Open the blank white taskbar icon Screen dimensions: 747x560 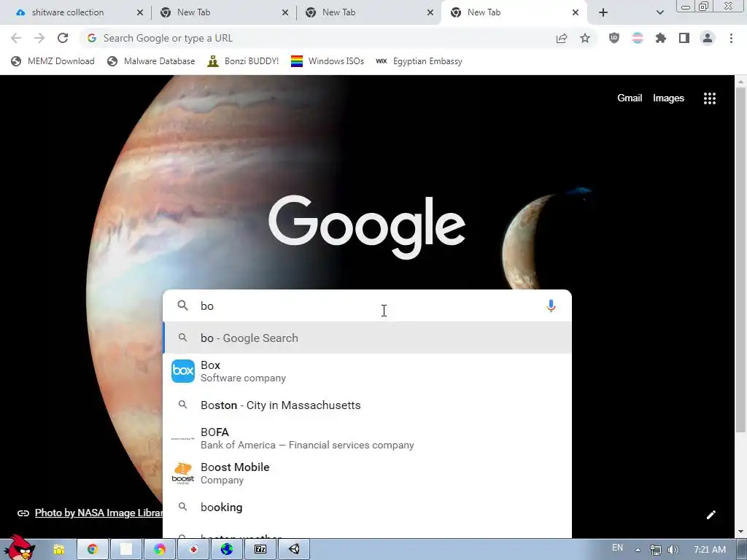coord(126,550)
